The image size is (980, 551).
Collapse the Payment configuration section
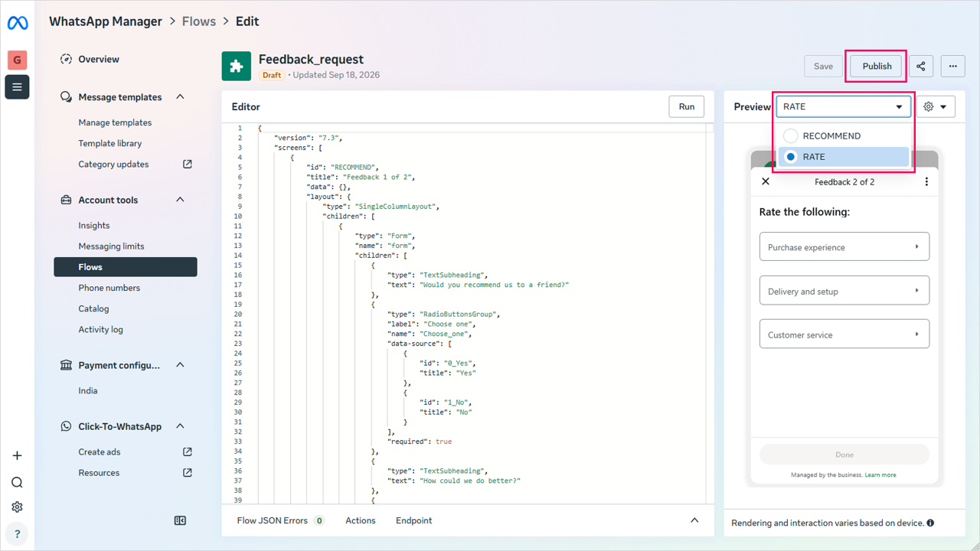(x=180, y=365)
